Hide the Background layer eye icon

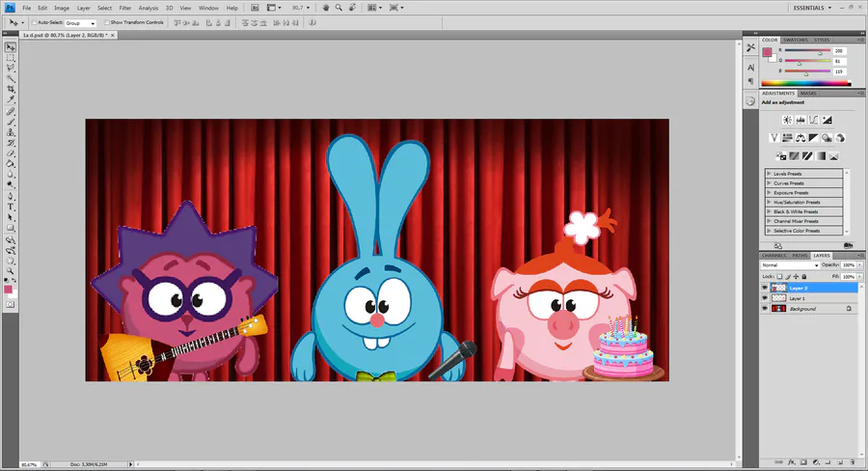[765, 309]
